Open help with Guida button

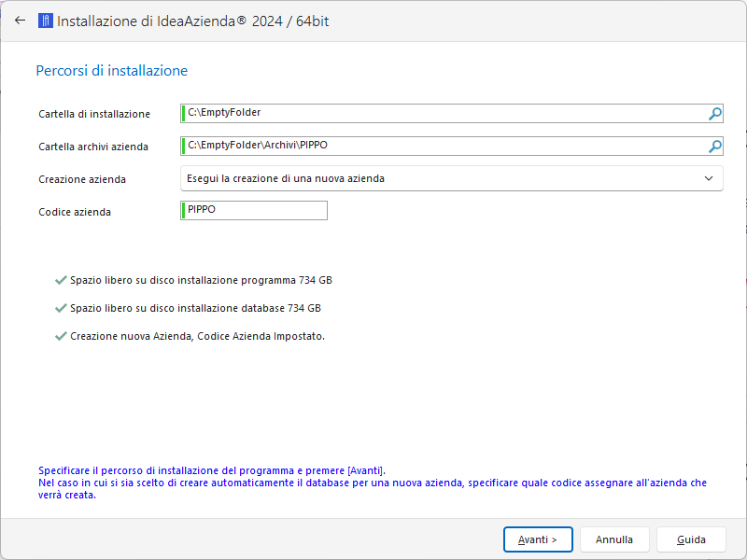[691, 539]
